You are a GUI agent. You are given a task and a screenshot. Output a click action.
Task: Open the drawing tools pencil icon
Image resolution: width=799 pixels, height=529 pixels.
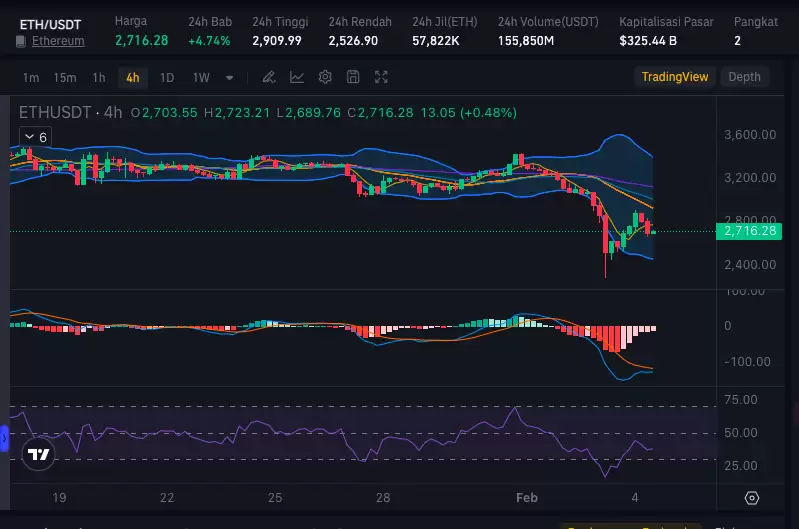coord(269,77)
